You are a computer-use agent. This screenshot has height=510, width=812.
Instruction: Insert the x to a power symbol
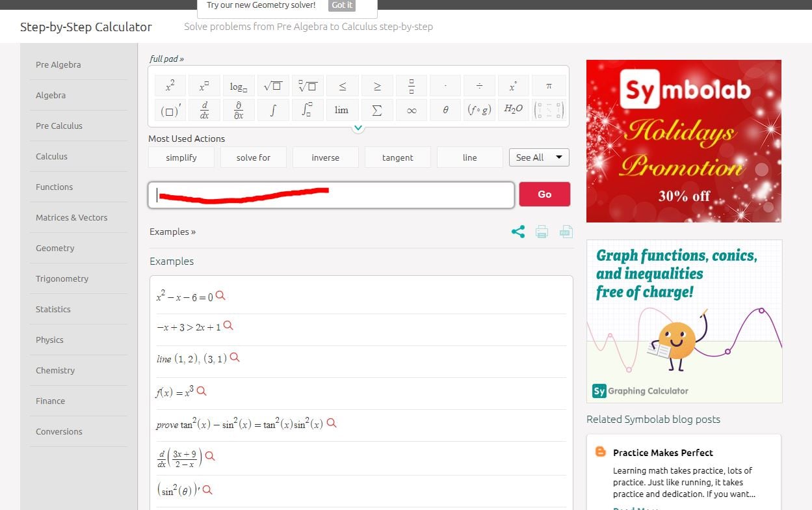(204, 86)
